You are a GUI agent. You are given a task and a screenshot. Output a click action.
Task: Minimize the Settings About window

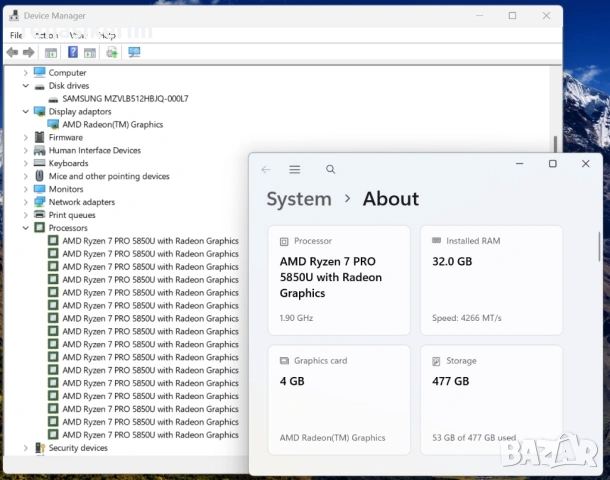point(519,164)
